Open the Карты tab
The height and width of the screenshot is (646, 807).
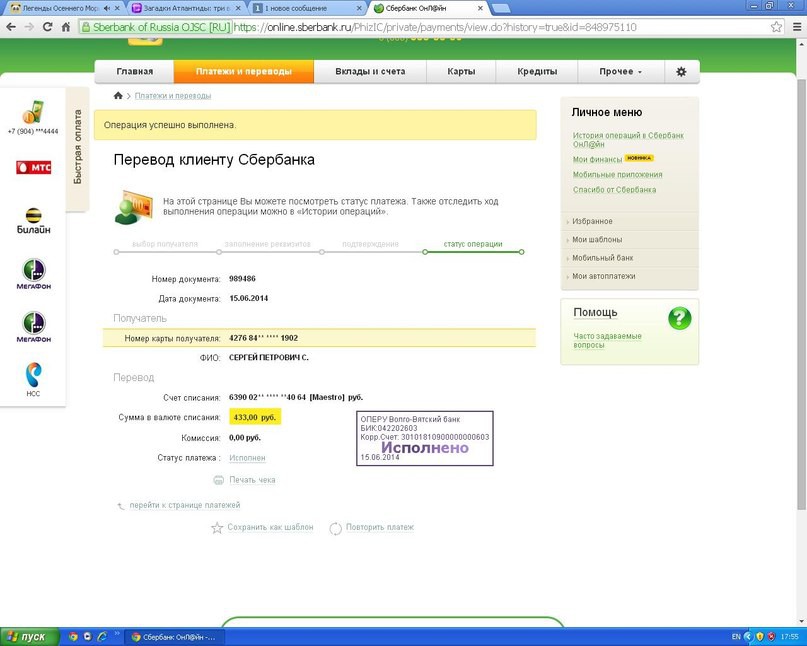461,72
